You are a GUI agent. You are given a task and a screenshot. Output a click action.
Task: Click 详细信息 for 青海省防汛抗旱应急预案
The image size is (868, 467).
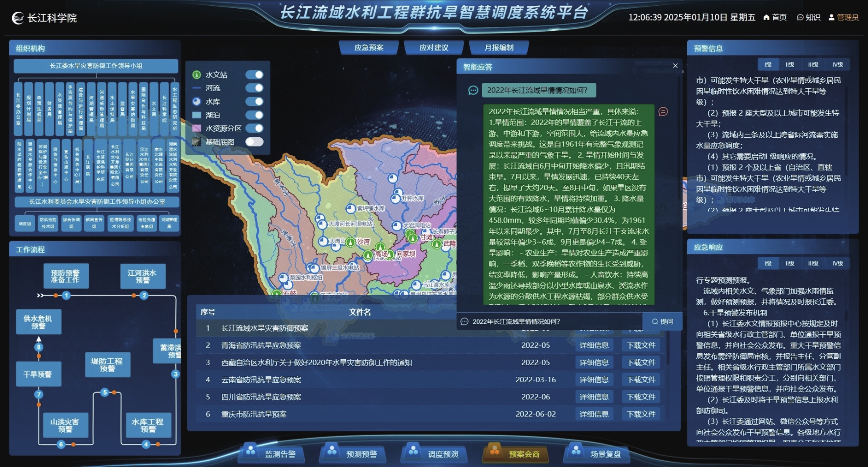tap(594, 345)
